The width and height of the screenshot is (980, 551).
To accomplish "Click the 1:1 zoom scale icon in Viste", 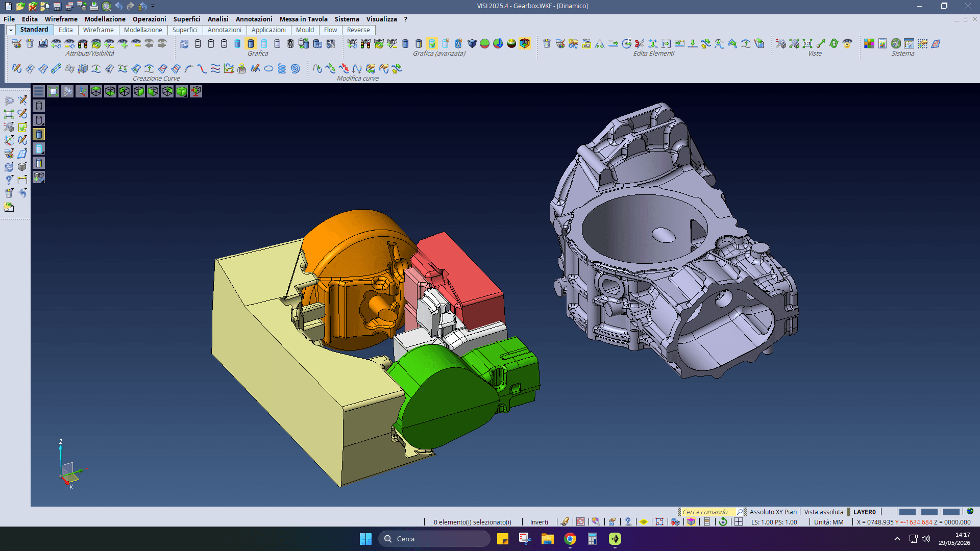I will tap(807, 43).
